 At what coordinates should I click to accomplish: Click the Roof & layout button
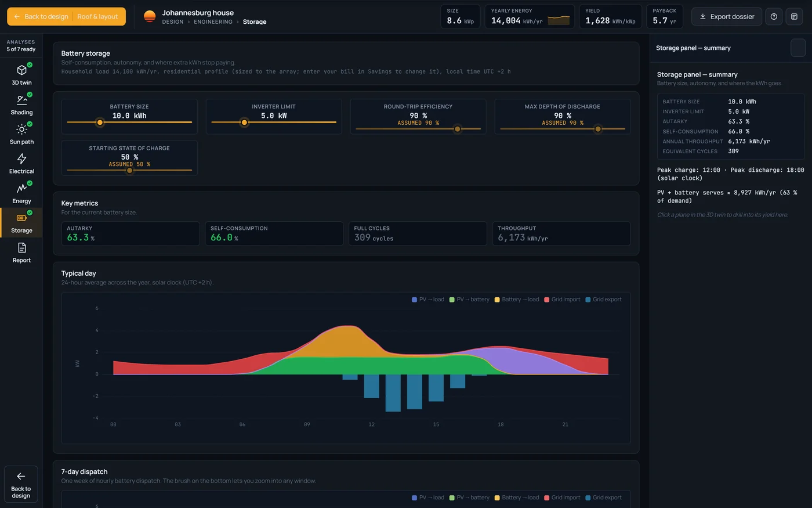tap(98, 16)
